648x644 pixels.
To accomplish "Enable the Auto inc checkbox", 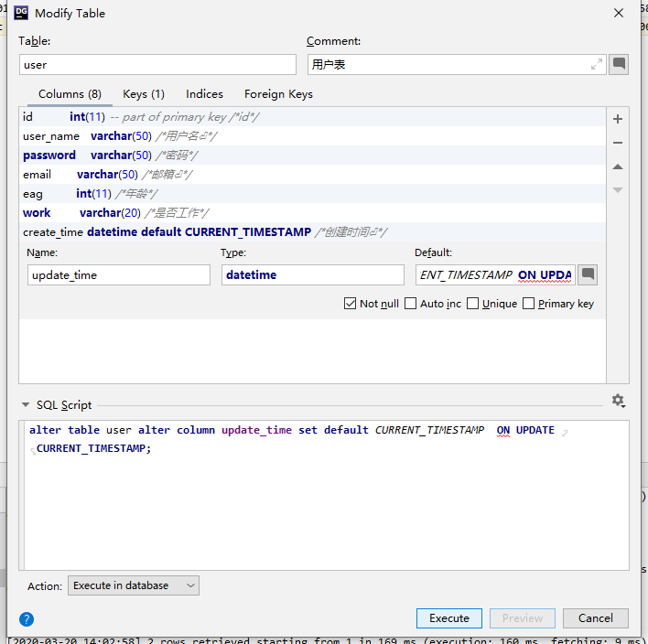I will pyautogui.click(x=410, y=304).
